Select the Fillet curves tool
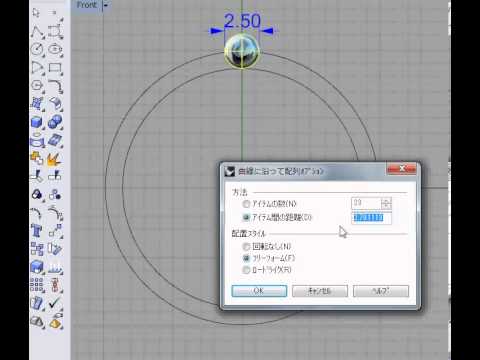 [x=56, y=86]
